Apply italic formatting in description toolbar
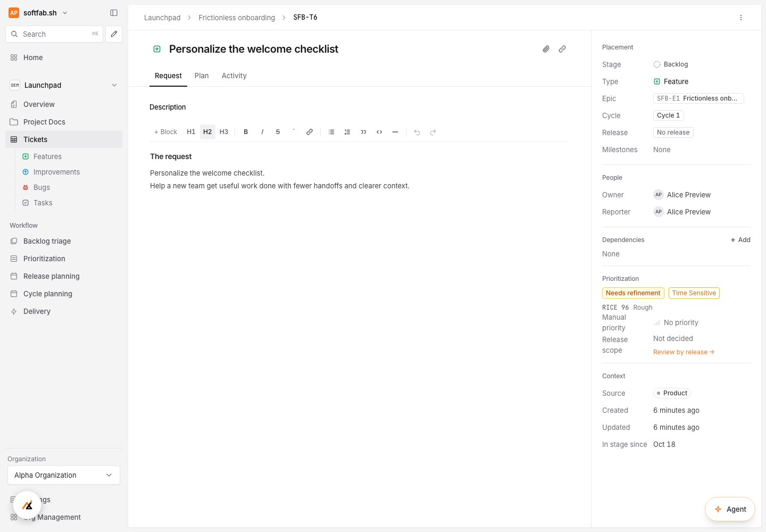 click(262, 132)
